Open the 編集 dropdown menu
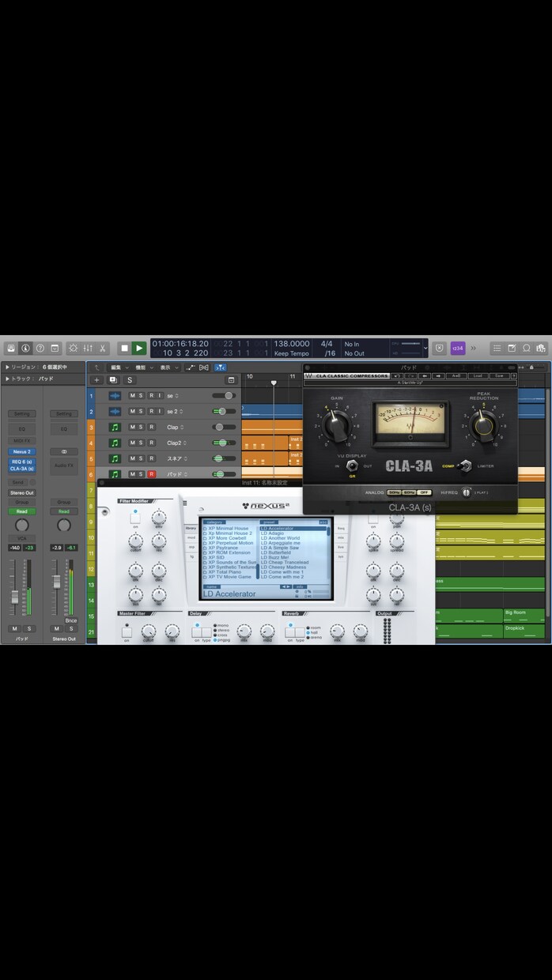Viewport: 552px width, 980px height. [119, 367]
